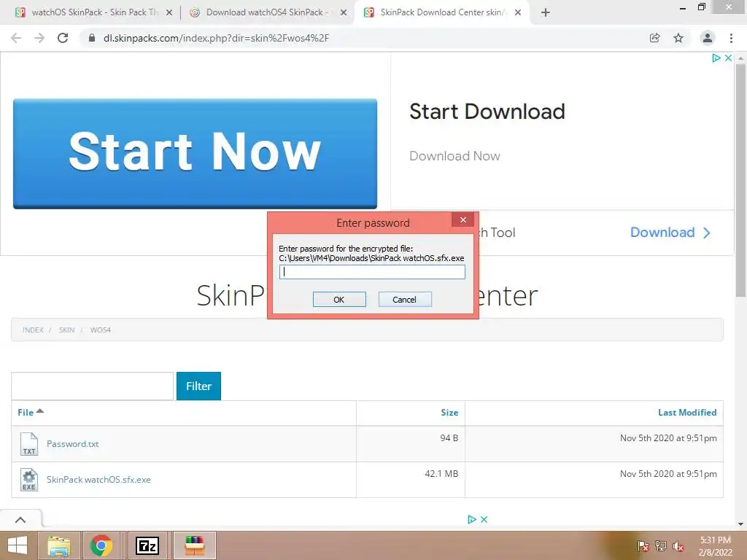Click the Start Download ad headline

point(487,112)
